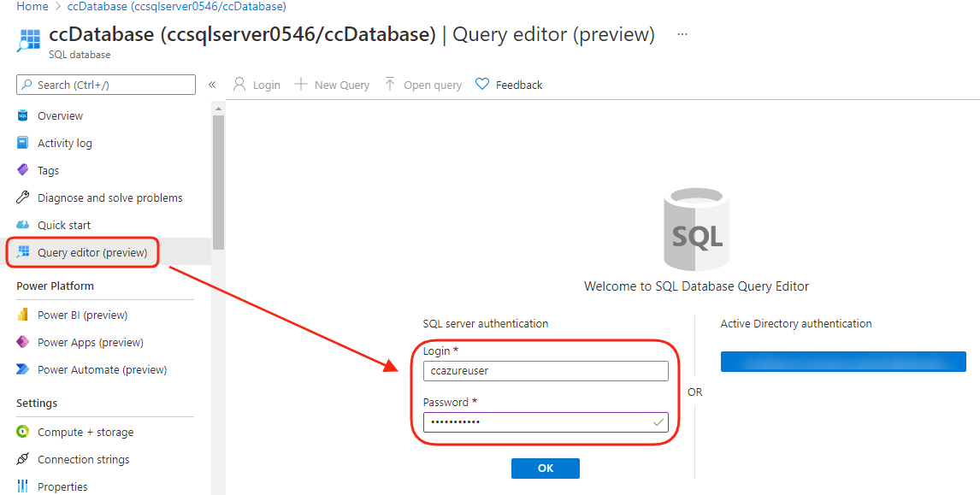The image size is (980, 495).
Task: Click the Overview SQL icon
Action: tap(23, 115)
